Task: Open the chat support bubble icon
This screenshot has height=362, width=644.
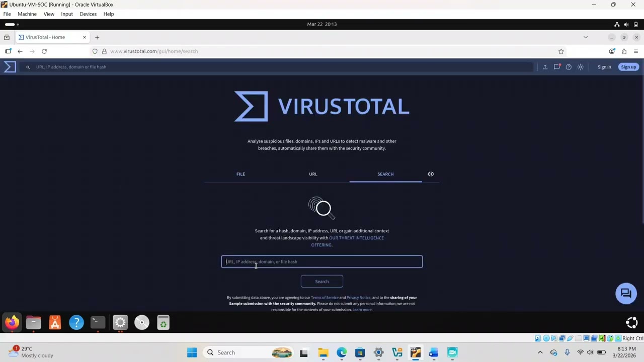Action: click(x=626, y=294)
